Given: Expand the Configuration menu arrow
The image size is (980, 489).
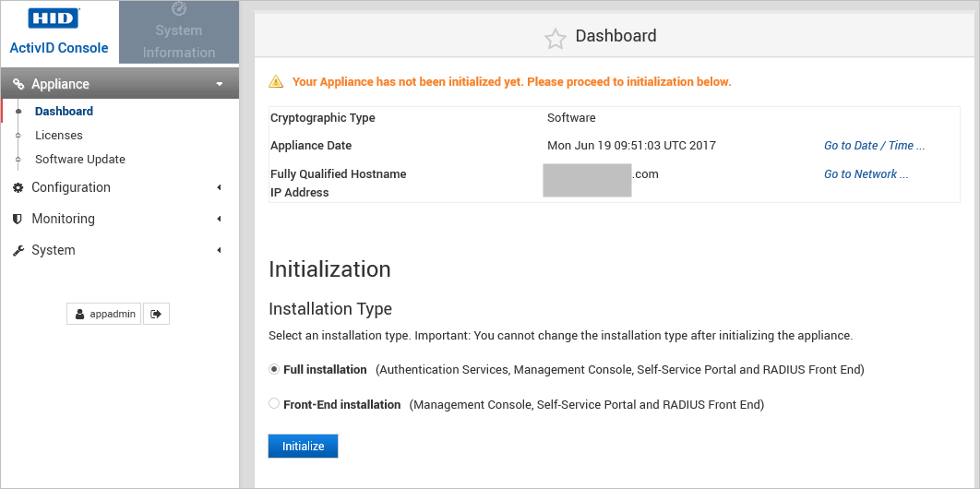Looking at the screenshot, I should tap(220, 187).
